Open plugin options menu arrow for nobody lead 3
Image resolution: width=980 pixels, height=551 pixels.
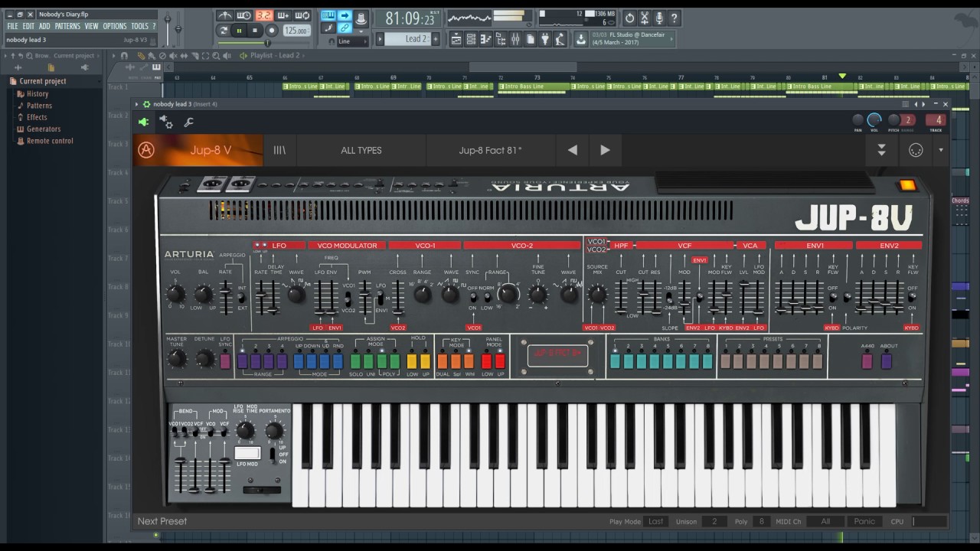click(137, 104)
